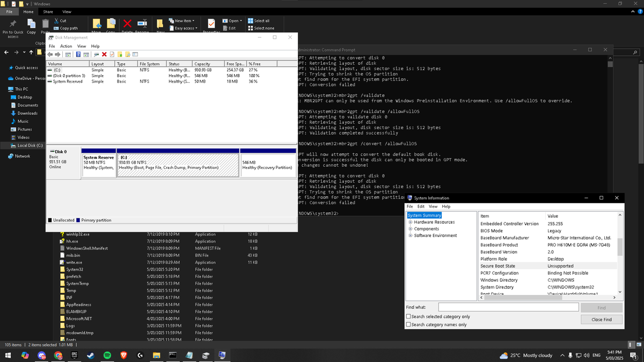Open Edit menu in System Information

click(420, 206)
